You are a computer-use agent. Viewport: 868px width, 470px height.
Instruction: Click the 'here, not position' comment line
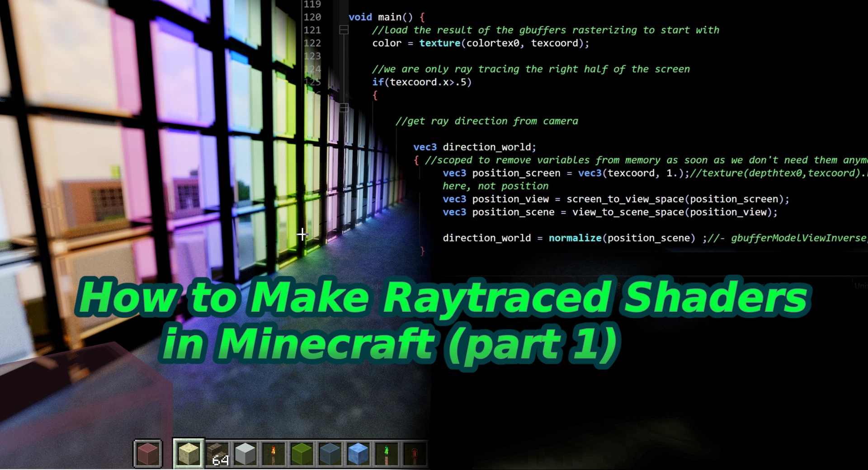(x=495, y=186)
